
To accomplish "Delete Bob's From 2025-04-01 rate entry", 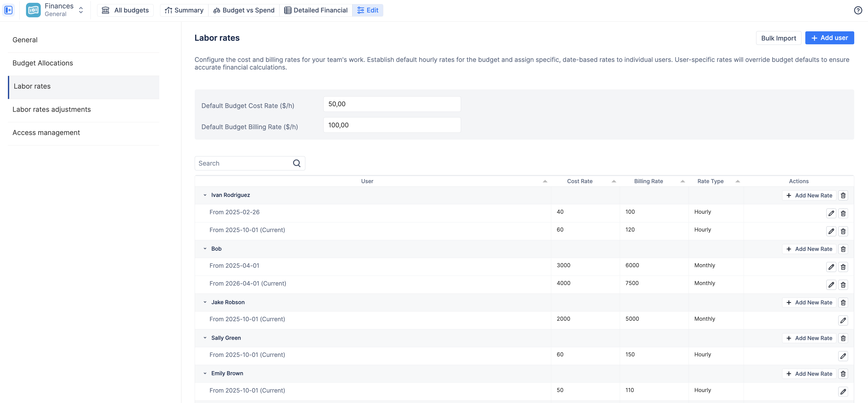I will pyautogui.click(x=843, y=267).
